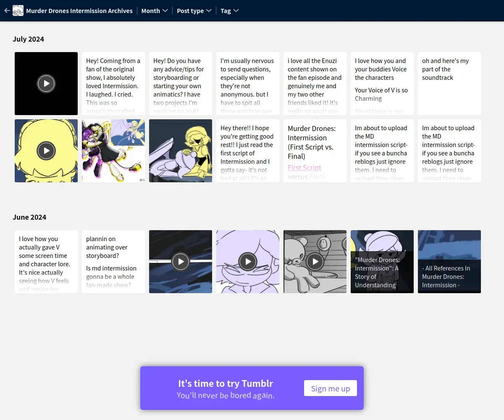Open 'plannin on animating over storyboard?' post
The height and width of the screenshot is (420, 504).
[x=113, y=262]
